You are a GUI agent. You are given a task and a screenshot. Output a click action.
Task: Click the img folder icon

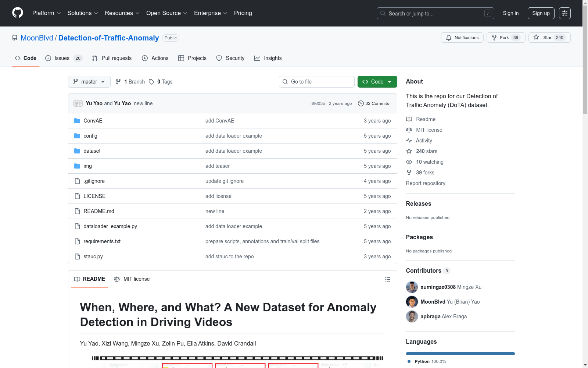click(77, 166)
